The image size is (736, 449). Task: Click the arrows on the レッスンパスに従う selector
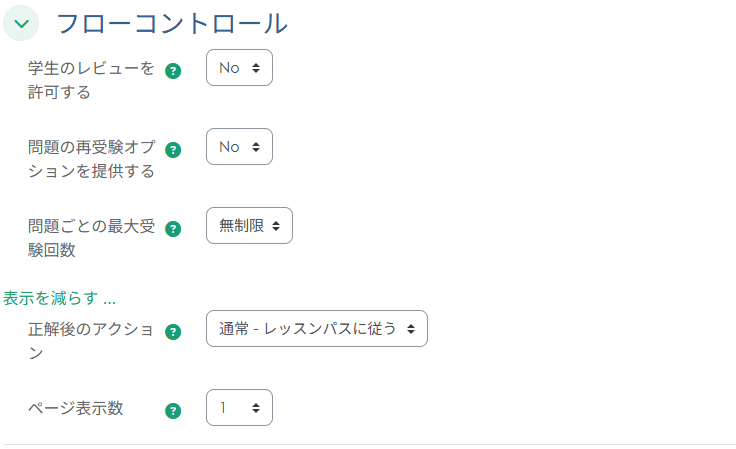[x=411, y=328]
